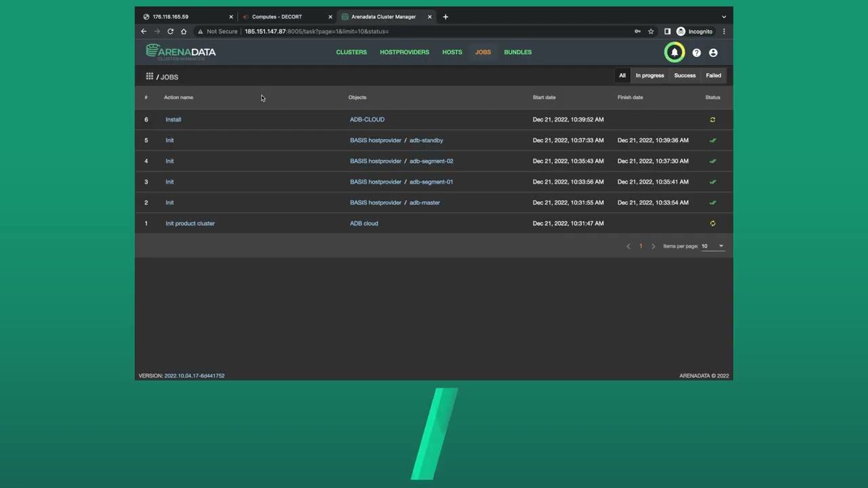Click the browser back arrow
The width and height of the screenshot is (868, 488).
(x=144, y=31)
